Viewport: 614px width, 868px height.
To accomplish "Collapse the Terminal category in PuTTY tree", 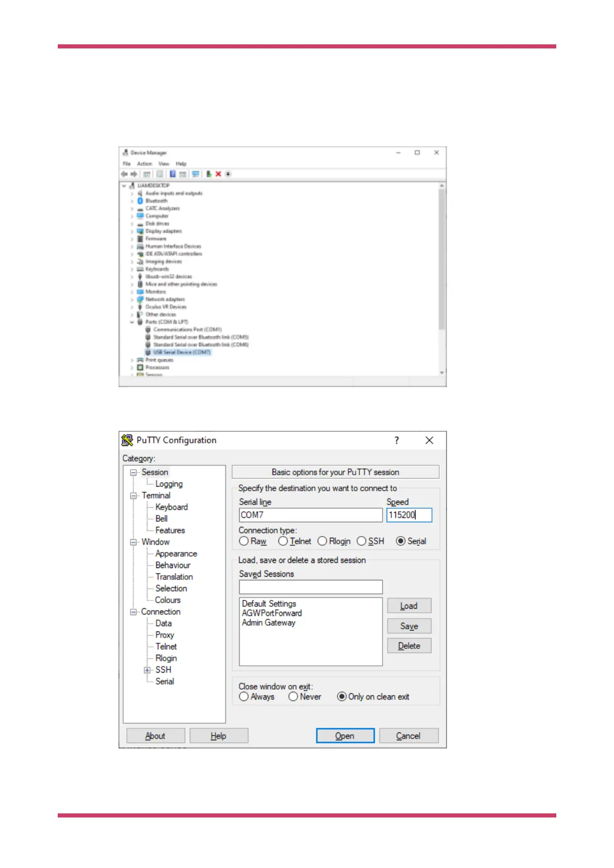I will coord(134,495).
